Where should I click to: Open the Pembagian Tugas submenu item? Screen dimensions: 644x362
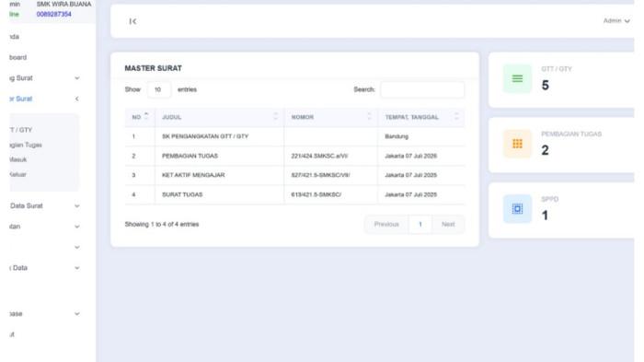coord(26,145)
